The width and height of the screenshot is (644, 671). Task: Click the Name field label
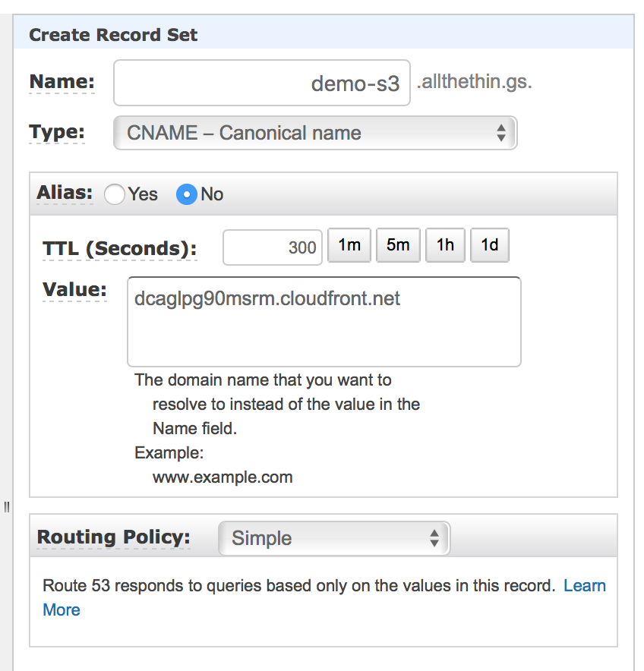coord(62,82)
